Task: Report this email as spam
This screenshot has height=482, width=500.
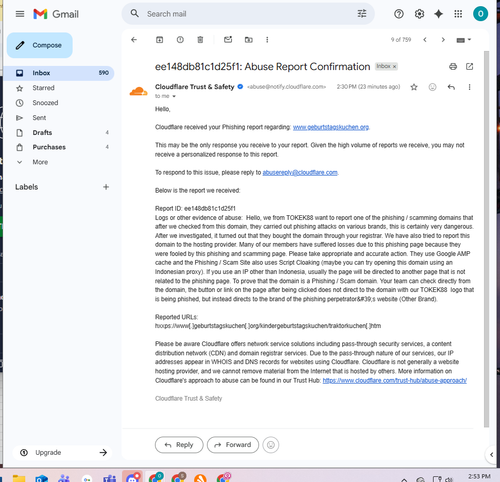Action: [x=180, y=40]
